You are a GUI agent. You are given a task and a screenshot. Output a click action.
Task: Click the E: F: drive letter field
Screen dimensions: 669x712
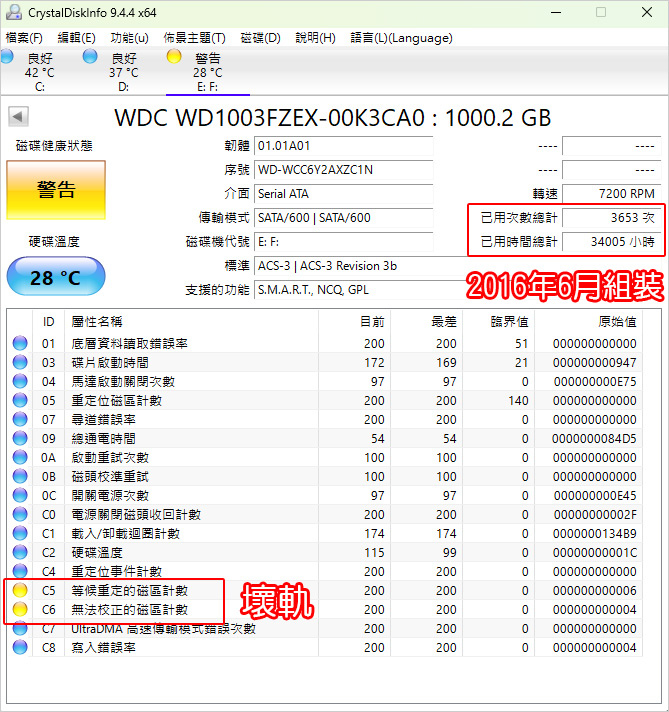(x=343, y=242)
